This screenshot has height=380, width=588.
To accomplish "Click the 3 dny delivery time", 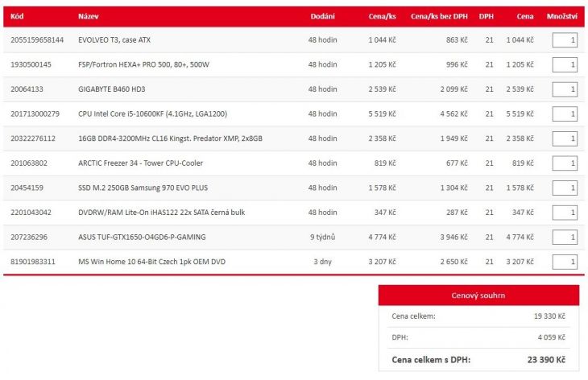I will click(x=322, y=262).
